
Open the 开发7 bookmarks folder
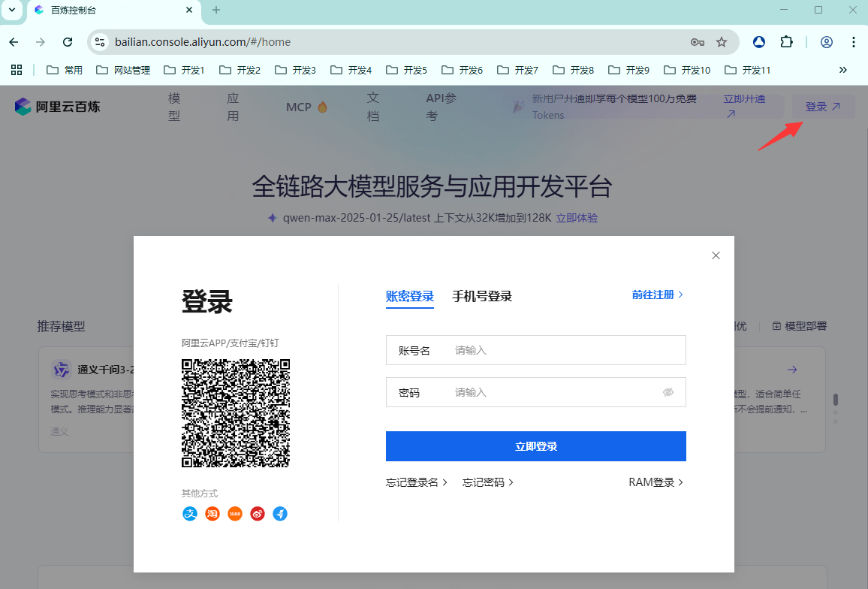[x=517, y=70]
